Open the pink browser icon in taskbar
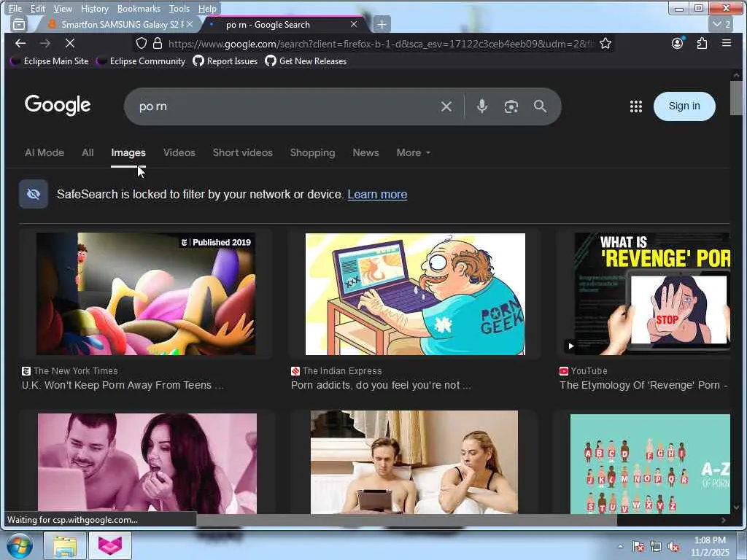Screen dimensions: 747x560 [110, 545]
